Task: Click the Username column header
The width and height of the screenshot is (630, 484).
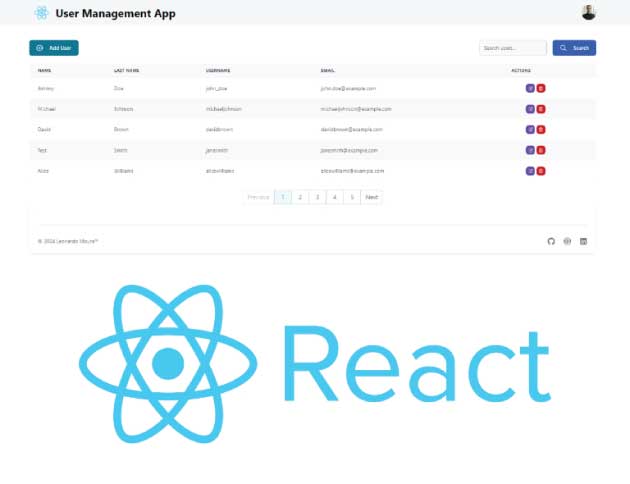Action: [x=218, y=70]
